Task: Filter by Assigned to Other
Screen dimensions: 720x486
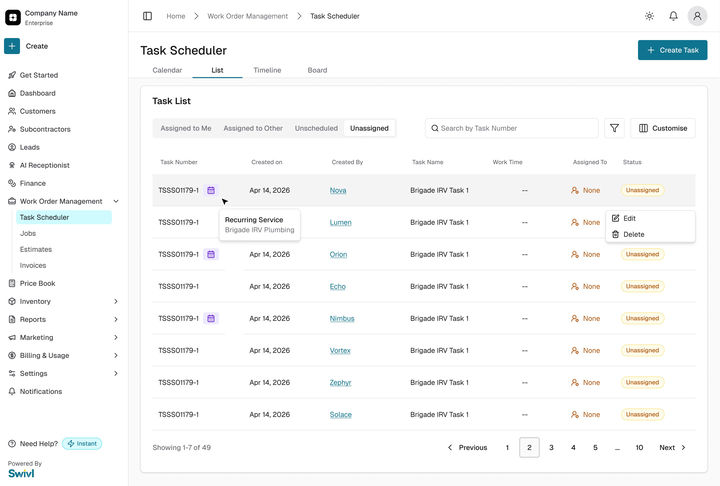Action: [253, 128]
